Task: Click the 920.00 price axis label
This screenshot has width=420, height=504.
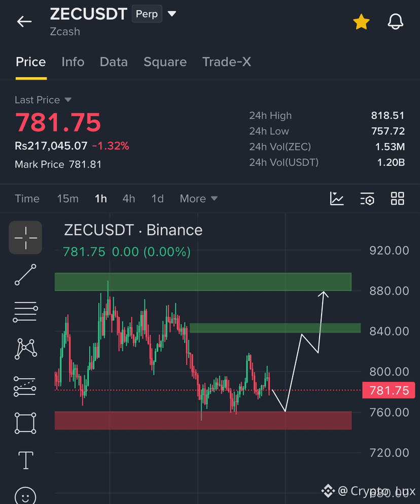Action: 389,250
